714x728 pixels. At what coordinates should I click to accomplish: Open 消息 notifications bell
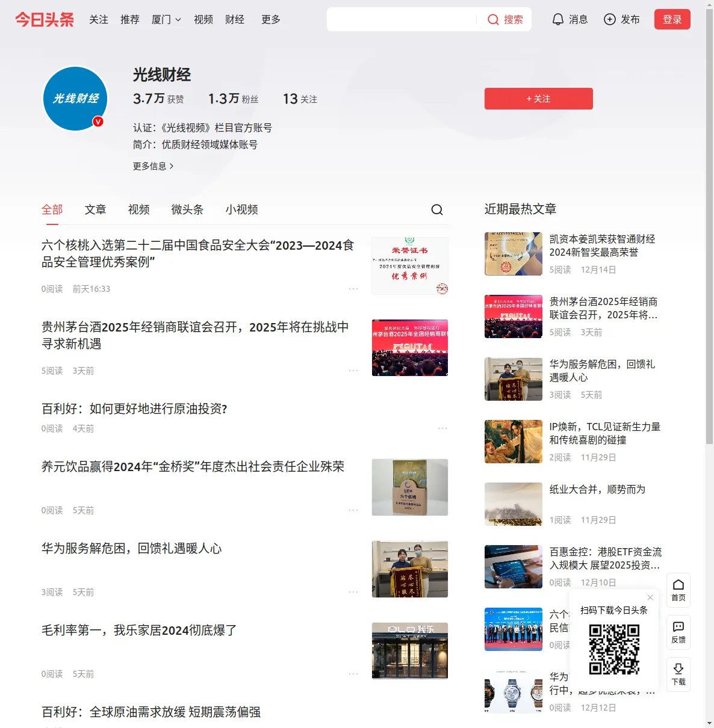[558, 19]
